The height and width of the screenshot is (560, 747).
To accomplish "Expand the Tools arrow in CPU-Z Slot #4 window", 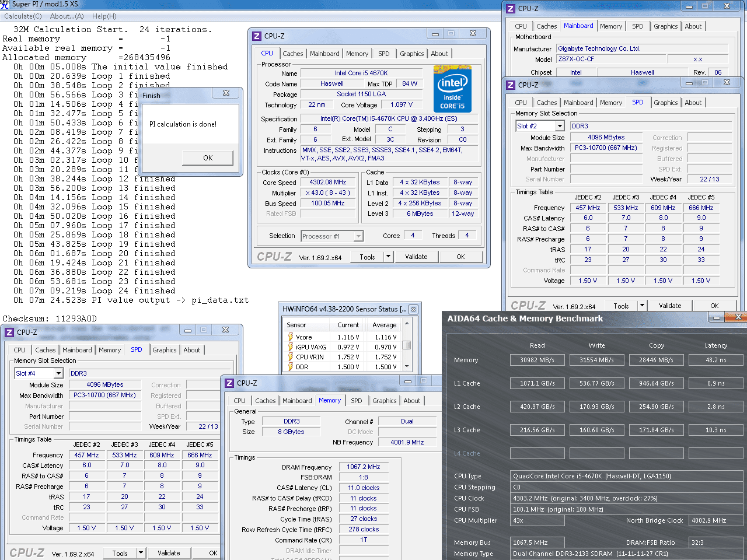I will click(141, 553).
